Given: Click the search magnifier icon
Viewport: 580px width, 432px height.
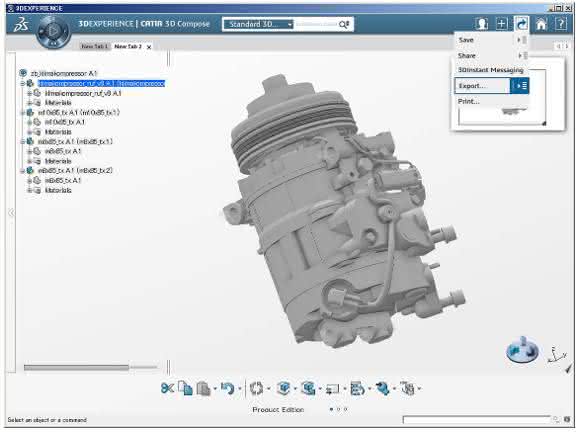Looking at the screenshot, I should tap(344, 24).
